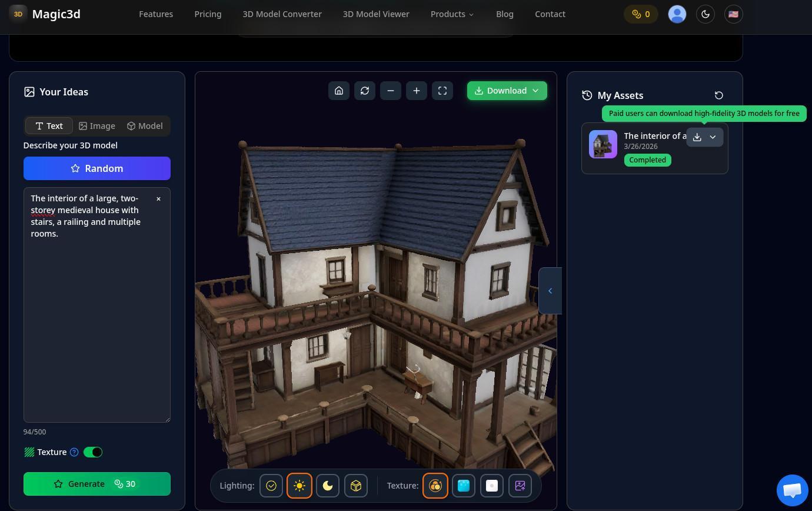Apply the cyan blue texture swatch
Image resolution: width=812 pixels, height=511 pixels.
coord(464,486)
